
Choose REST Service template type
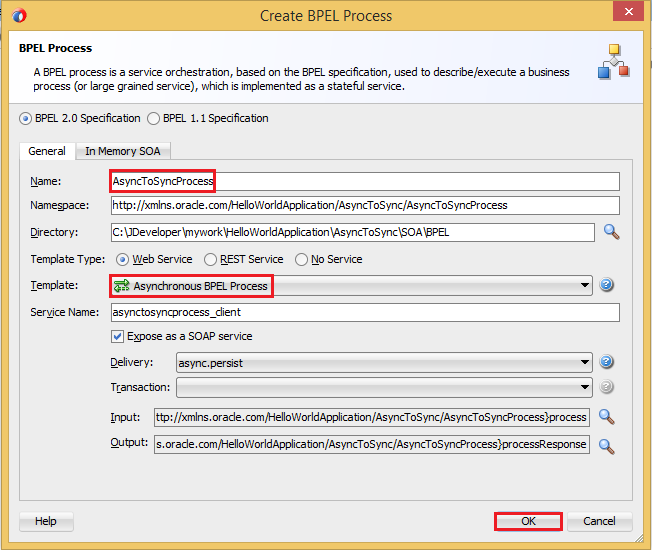pyautogui.click(x=210, y=260)
